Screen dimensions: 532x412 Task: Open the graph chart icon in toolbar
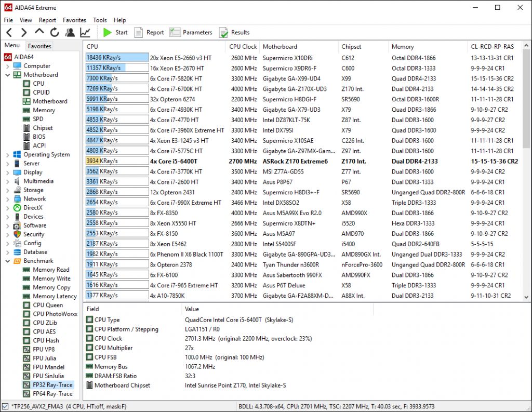point(85,32)
